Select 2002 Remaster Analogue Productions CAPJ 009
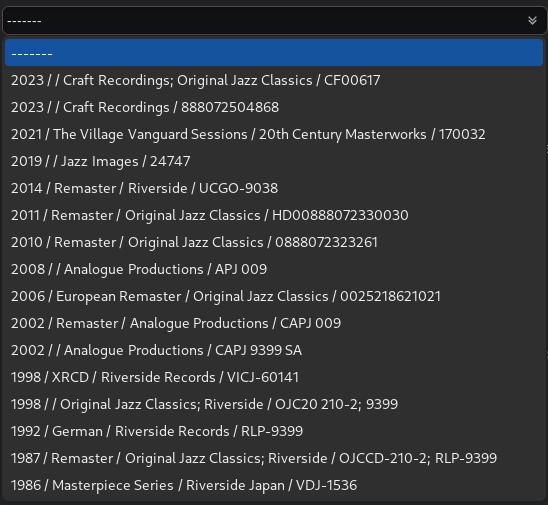 coord(274,323)
